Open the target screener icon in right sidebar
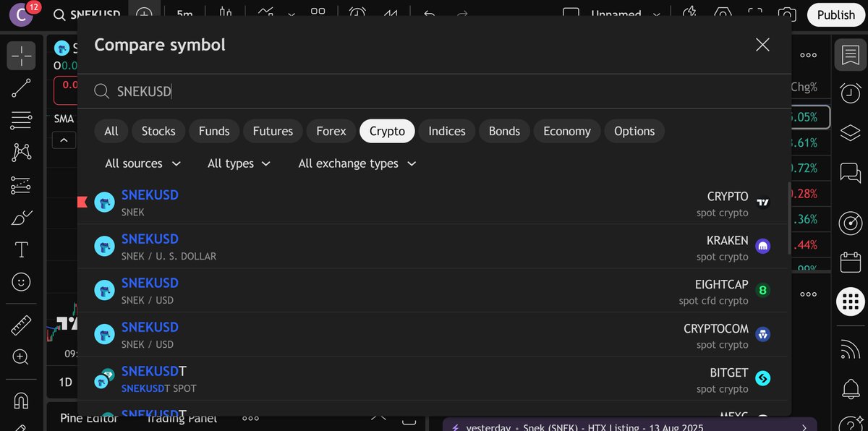The height and width of the screenshot is (431, 868). coord(851,223)
